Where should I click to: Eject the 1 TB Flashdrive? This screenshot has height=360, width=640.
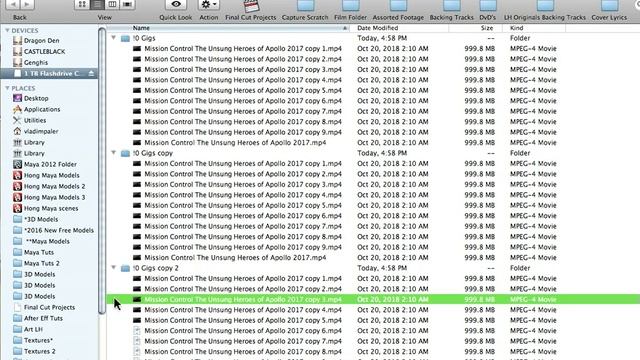91,73
